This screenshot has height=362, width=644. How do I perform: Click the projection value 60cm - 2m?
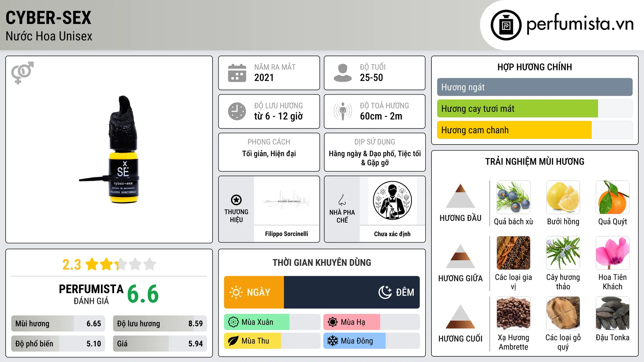click(381, 116)
